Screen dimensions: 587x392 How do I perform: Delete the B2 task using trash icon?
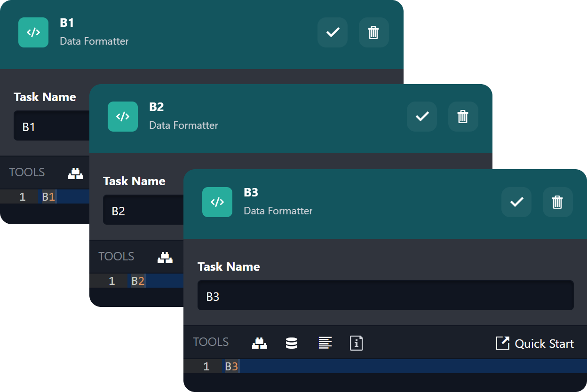tap(463, 117)
